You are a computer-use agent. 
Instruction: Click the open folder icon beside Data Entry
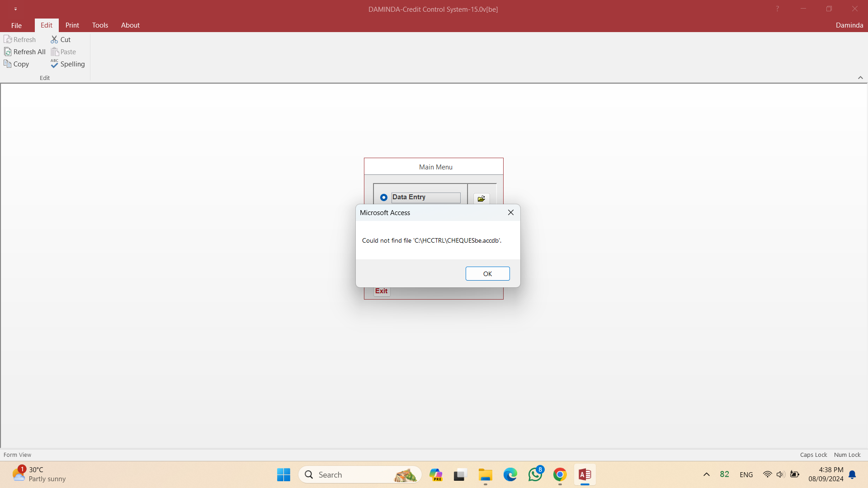(481, 199)
